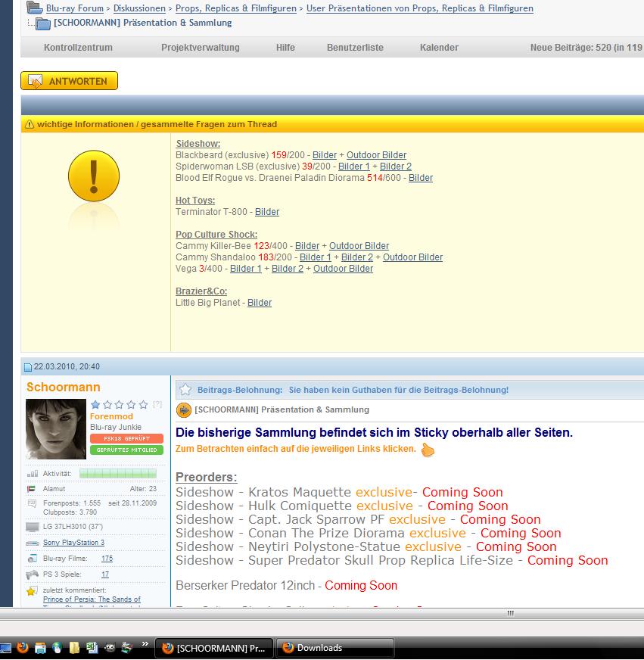The height and width of the screenshot is (660, 644).
Task: Click the post date document icon
Action: tap(28, 367)
